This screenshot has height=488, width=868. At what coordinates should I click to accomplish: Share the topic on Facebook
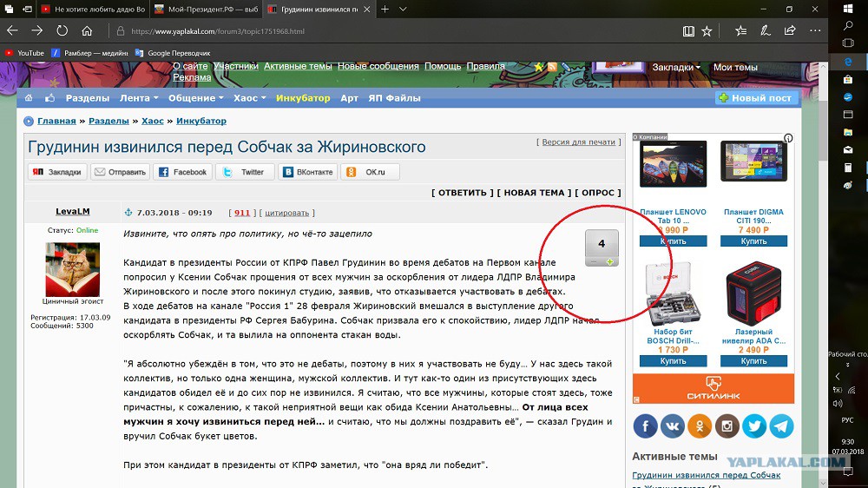182,172
